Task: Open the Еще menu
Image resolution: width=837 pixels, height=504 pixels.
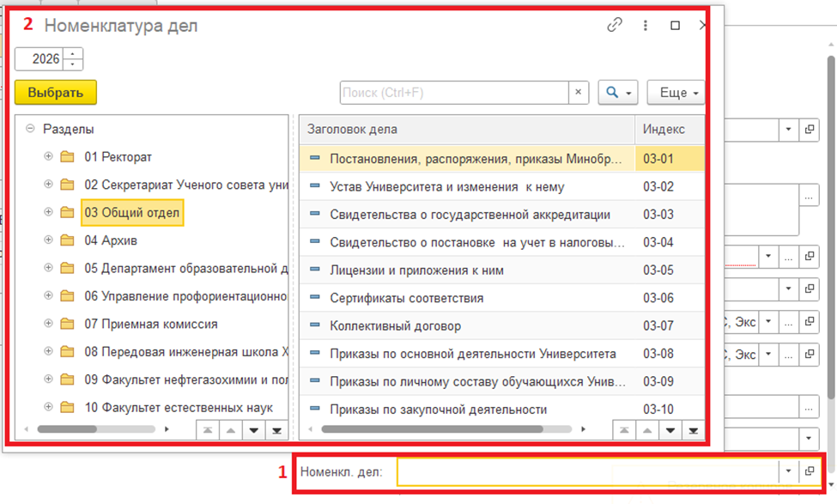Action: [x=676, y=93]
